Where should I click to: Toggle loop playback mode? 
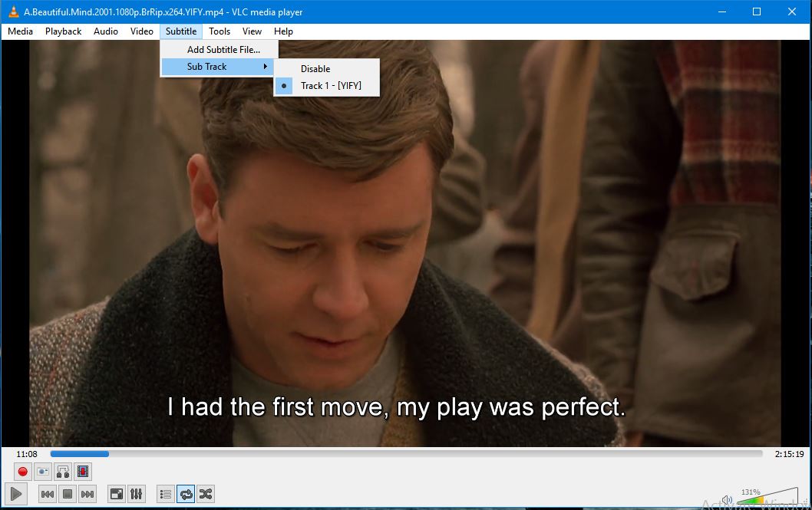(x=186, y=494)
